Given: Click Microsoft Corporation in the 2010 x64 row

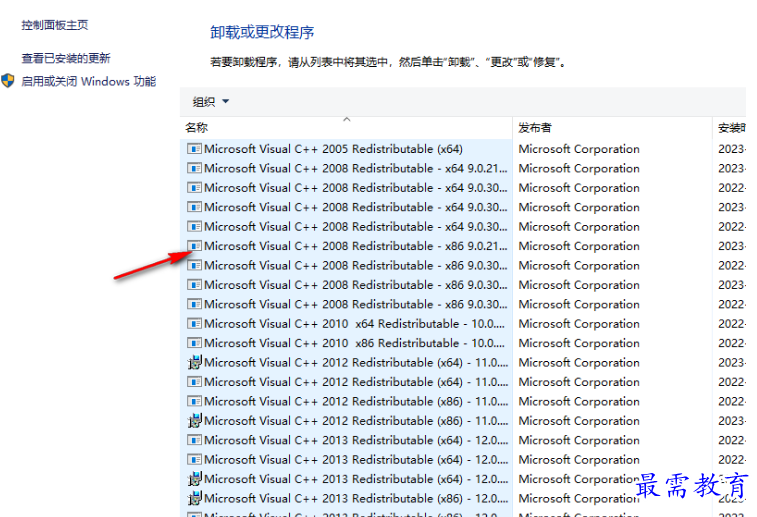Looking at the screenshot, I should tap(579, 323).
